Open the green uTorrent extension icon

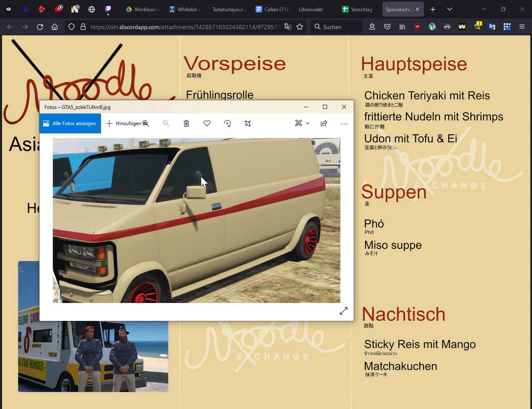coord(432,27)
